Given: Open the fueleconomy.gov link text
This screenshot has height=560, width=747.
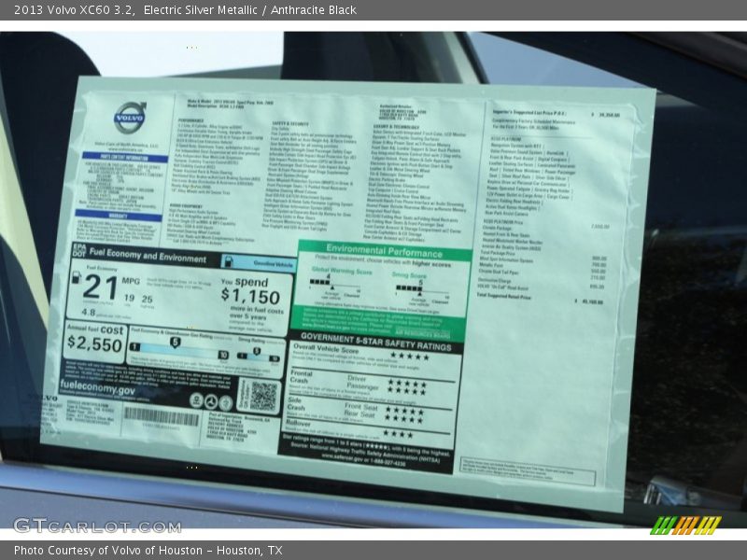Looking at the screenshot, I should click(x=98, y=389).
